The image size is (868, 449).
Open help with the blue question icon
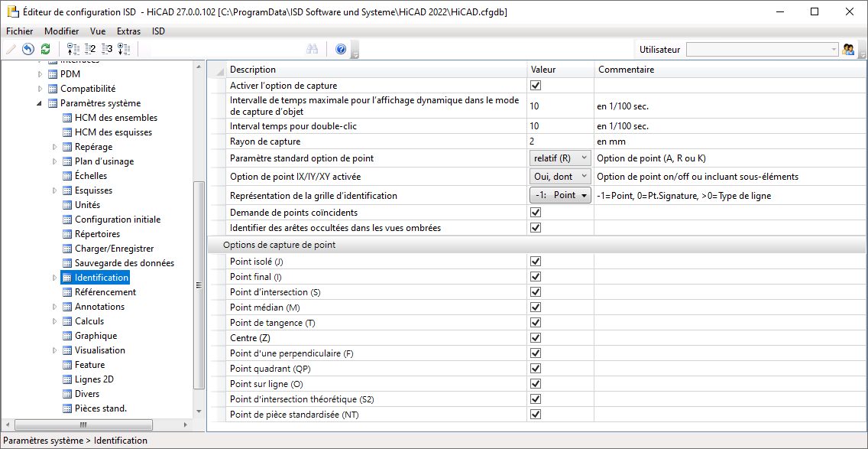coord(341,49)
